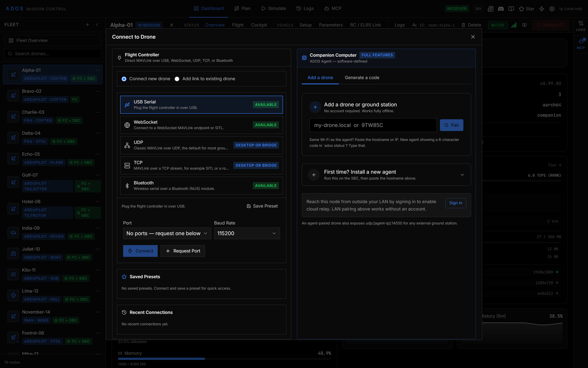
Task: Switch to the Plan tab
Action: point(242,8)
